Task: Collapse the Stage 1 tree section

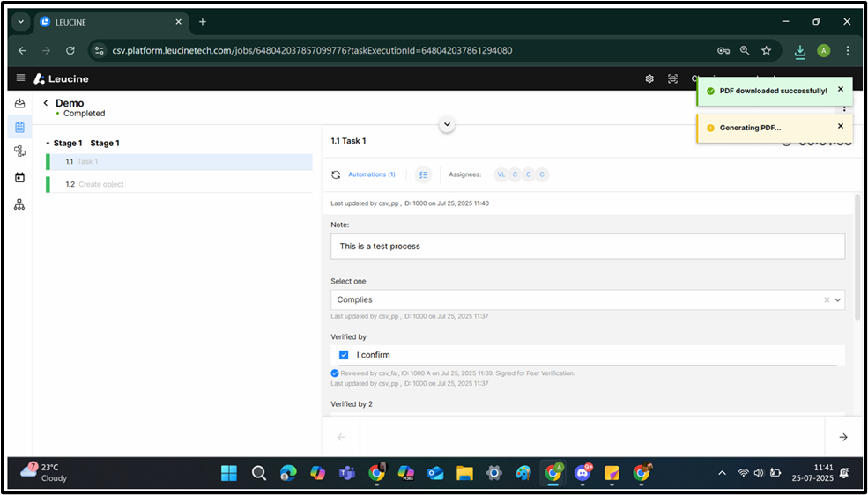Action: tap(48, 143)
